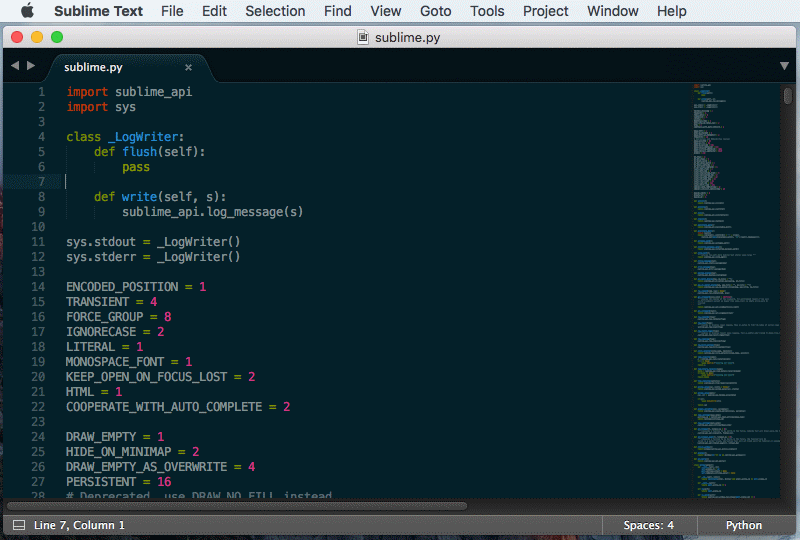Viewport: 800px width, 540px height.
Task: Click the text 'import sublime_api'
Action: [x=129, y=92]
